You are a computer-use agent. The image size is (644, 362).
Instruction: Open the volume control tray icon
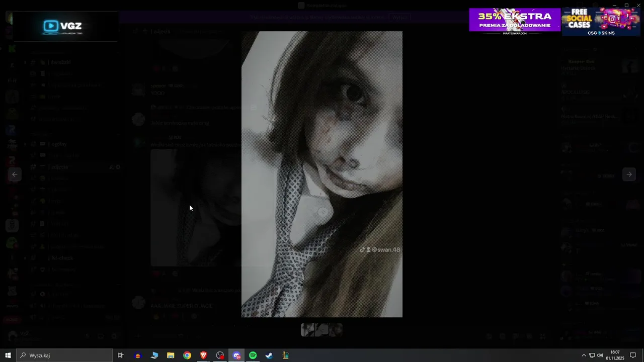(x=600, y=355)
